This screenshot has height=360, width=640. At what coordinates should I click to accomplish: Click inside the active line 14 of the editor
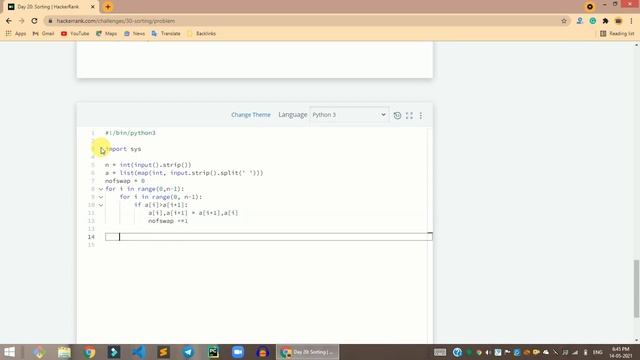point(269,237)
